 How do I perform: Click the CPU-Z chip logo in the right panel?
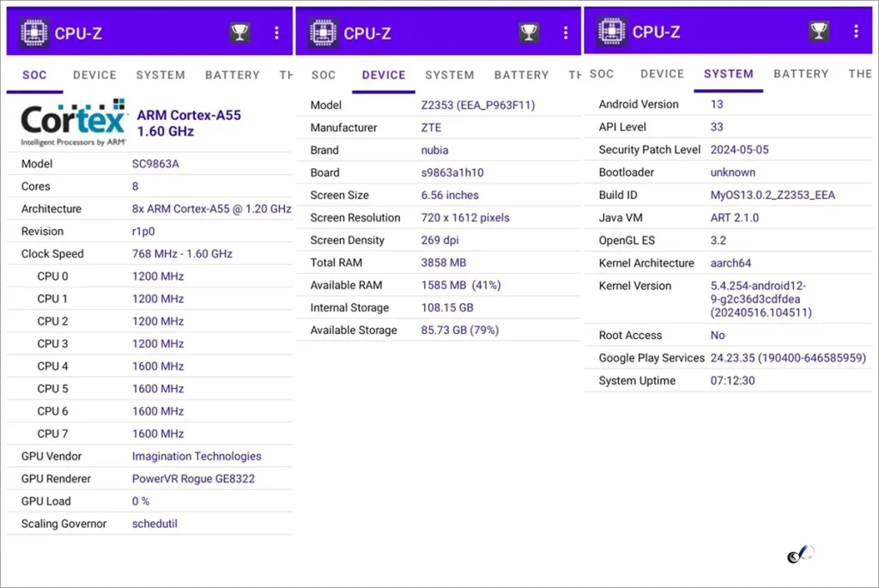[x=612, y=32]
